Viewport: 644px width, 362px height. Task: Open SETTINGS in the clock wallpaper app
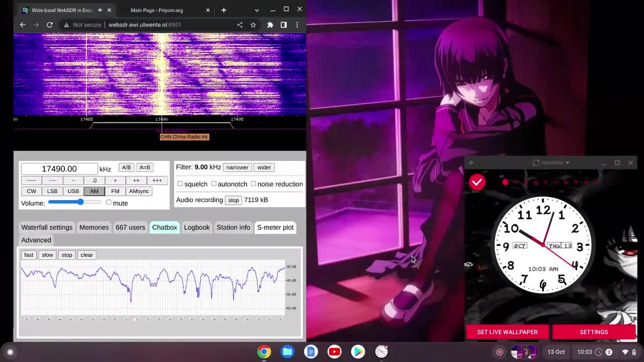[x=594, y=332]
